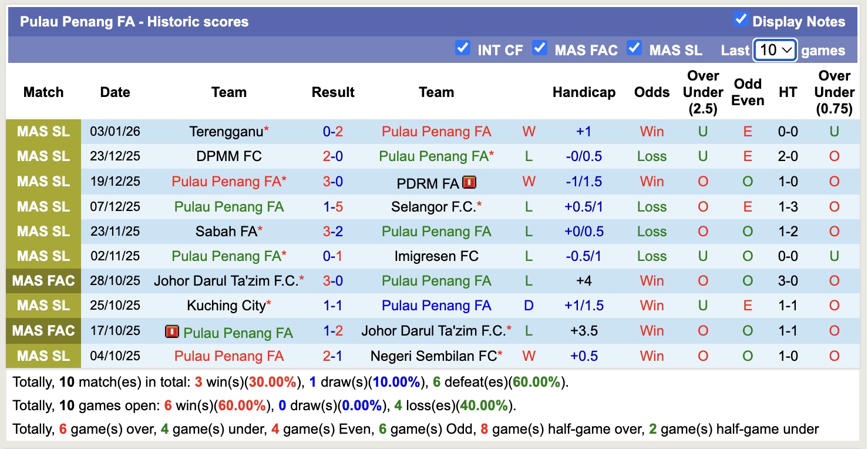The width and height of the screenshot is (868, 449).
Task: Click the red card icon beside PDRM FA
Action: [x=470, y=182]
